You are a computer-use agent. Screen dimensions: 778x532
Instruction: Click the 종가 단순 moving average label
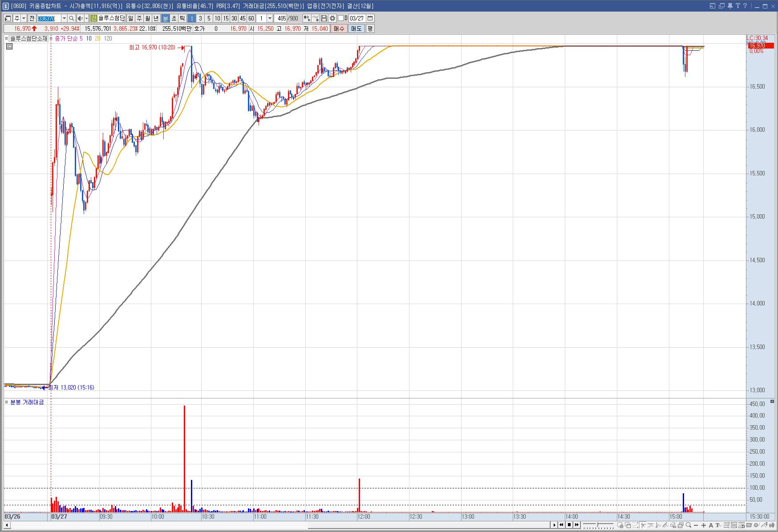(66, 39)
